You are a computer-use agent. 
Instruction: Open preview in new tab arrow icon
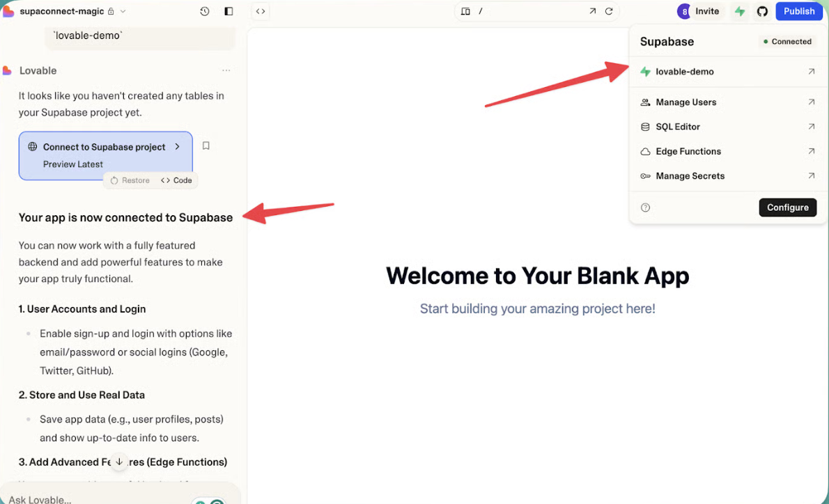(592, 11)
